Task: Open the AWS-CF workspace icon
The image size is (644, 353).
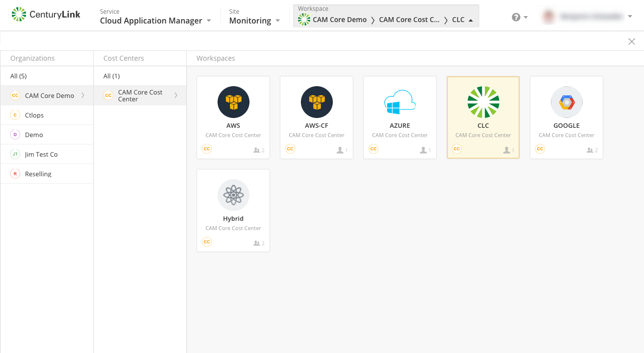Action: click(317, 102)
